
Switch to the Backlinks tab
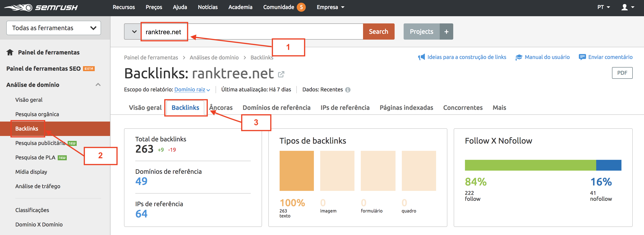pyautogui.click(x=185, y=108)
